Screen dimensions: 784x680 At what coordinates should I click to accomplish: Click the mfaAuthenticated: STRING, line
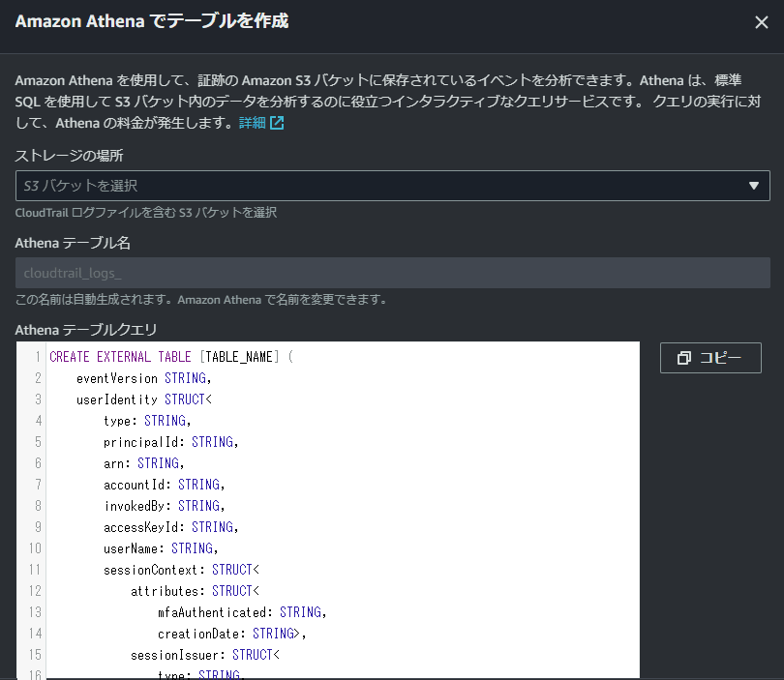pyautogui.click(x=242, y=612)
